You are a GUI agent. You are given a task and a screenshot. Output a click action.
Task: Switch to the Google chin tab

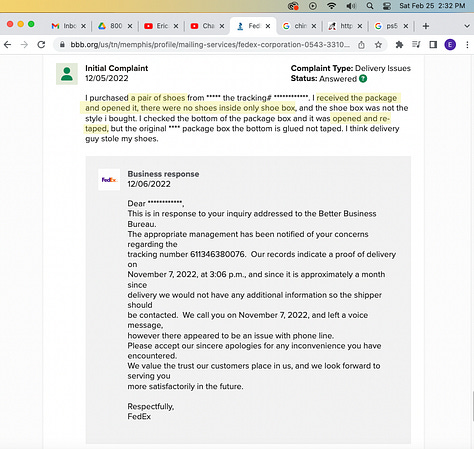click(295, 26)
